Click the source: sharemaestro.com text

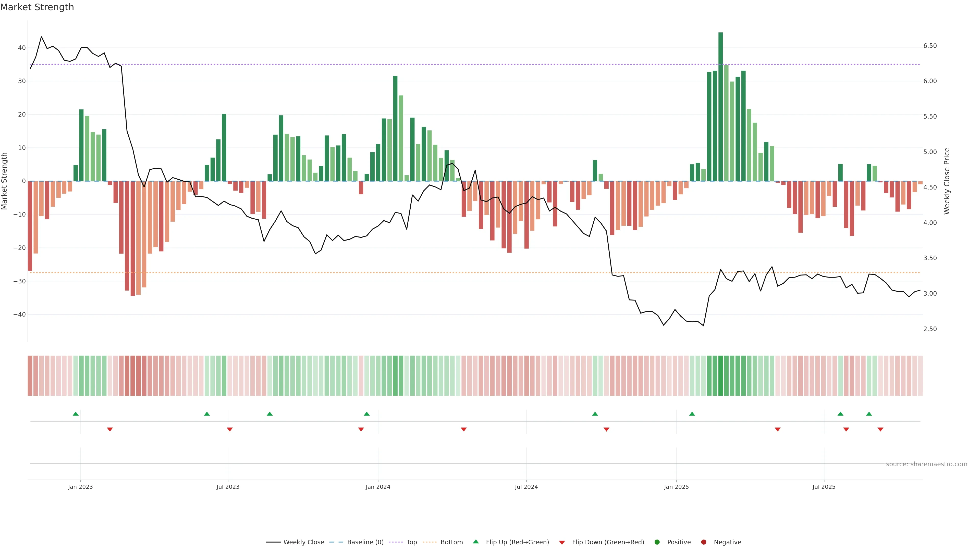pos(926,464)
